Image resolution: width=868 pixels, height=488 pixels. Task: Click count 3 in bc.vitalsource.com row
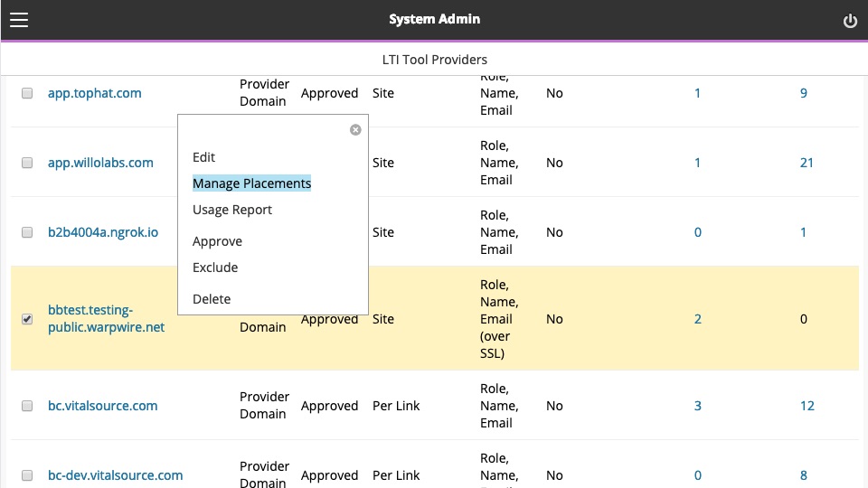point(697,406)
